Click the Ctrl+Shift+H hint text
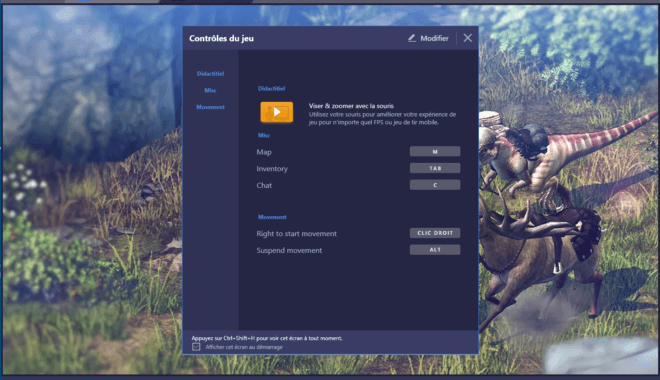The image size is (660, 380). point(267,338)
